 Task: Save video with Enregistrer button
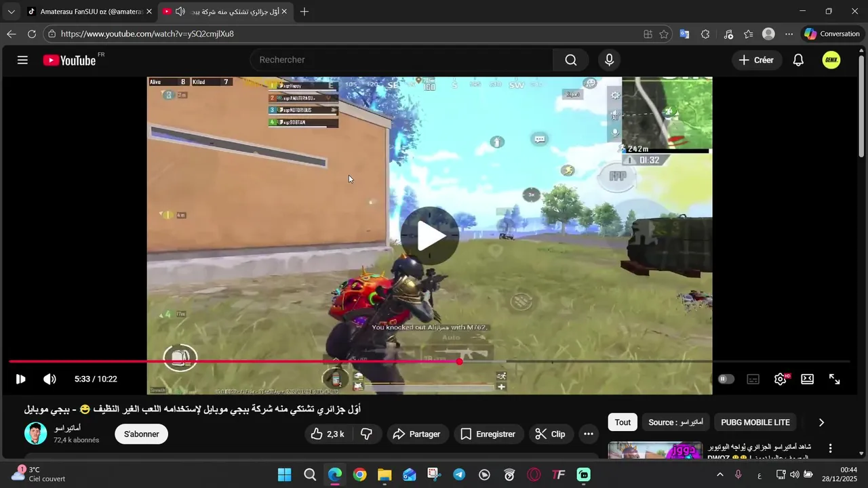tap(488, 434)
